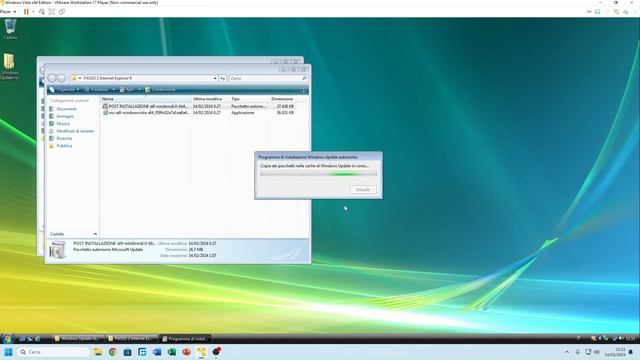This screenshot has width=640, height=360.
Task: Open the VMware Player menu
Action: click(8, 12)
